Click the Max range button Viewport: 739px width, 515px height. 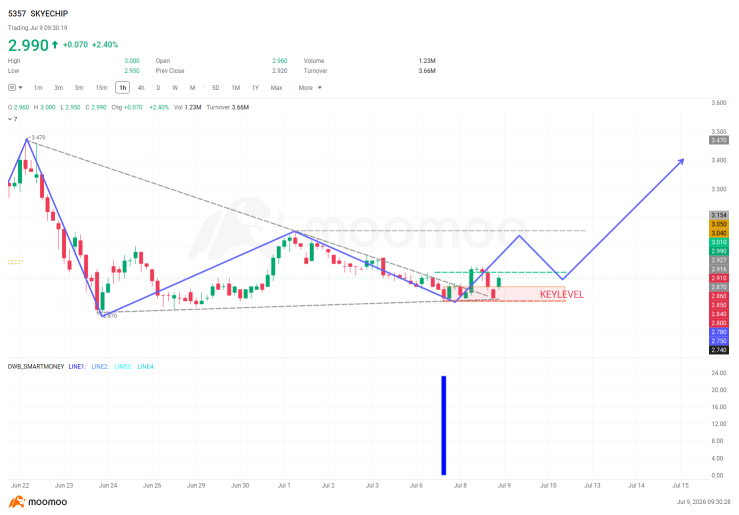(x=276, y=88)
